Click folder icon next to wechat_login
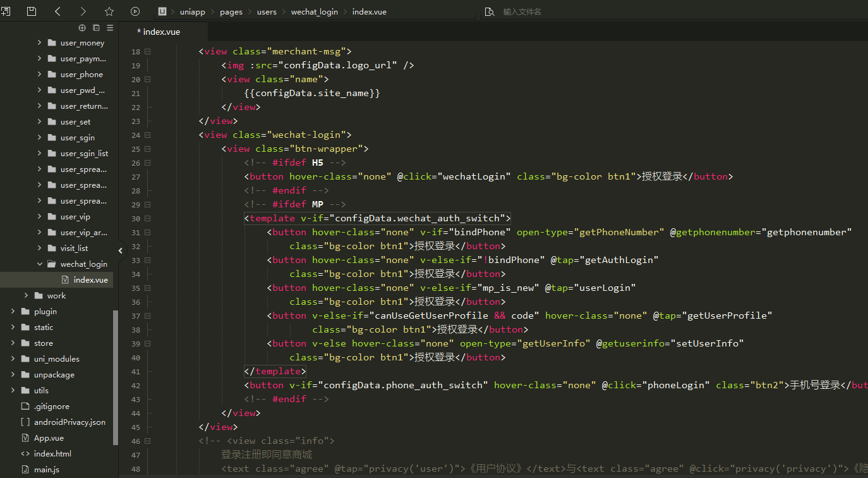The height and width of the screenshot is (478, 868). [51, 264]
